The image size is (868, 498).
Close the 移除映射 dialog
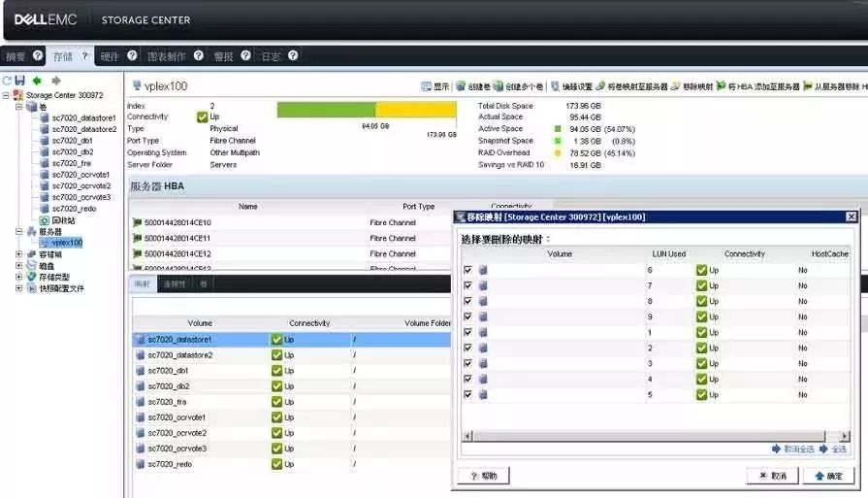click(852, 216)
